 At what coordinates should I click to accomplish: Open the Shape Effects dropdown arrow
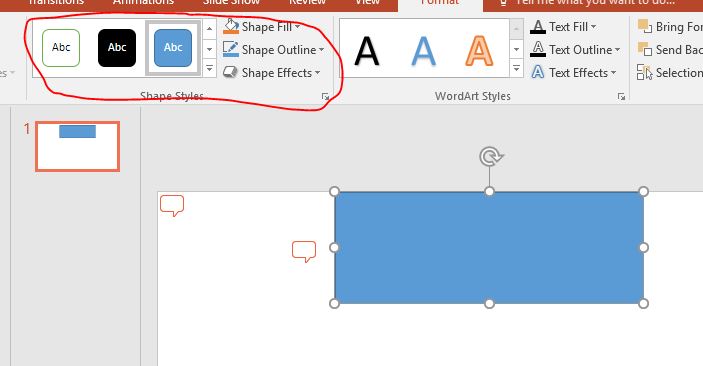click(x=317, y=73)
